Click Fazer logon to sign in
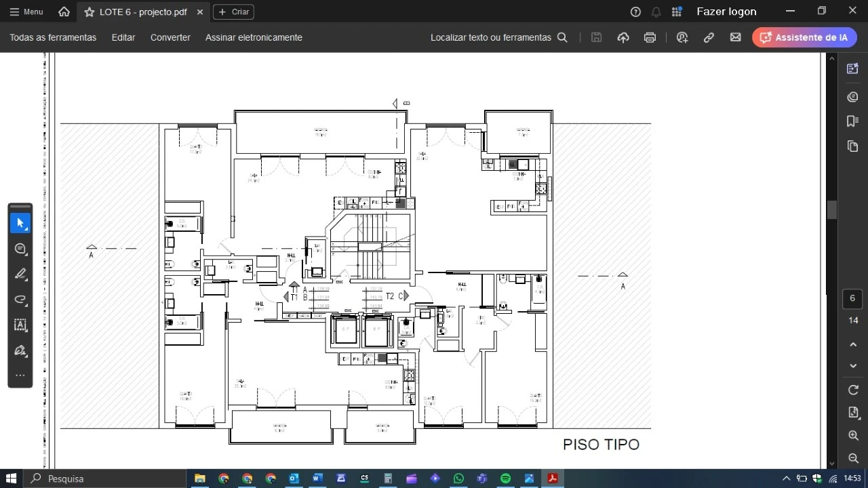The image size is (868, 488). [726, 12]
